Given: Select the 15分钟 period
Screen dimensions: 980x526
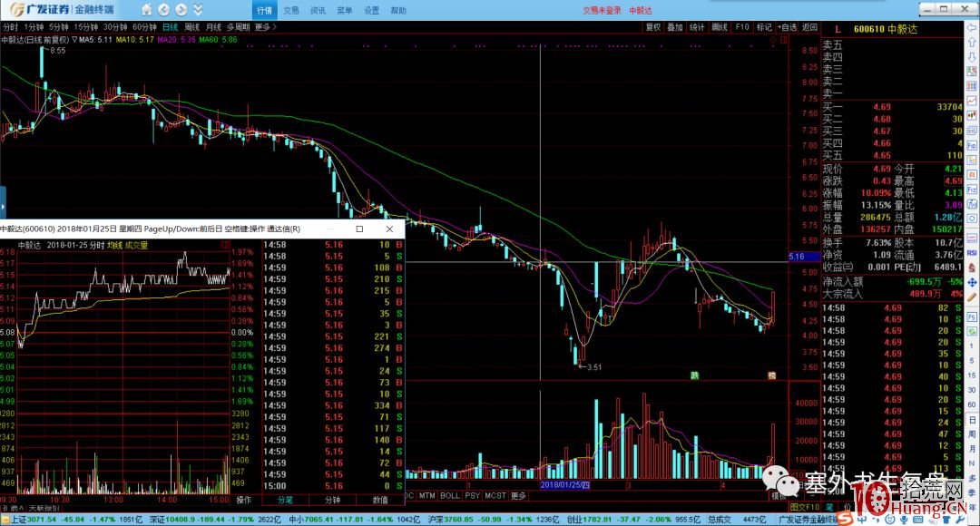Looking at the screenshot, I should (x=85, y=27).
